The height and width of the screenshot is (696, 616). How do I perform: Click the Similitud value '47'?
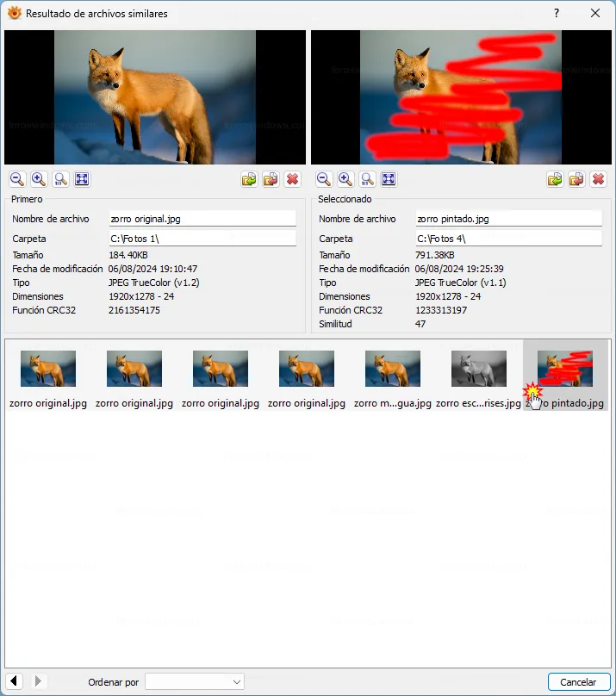point(420,324)
